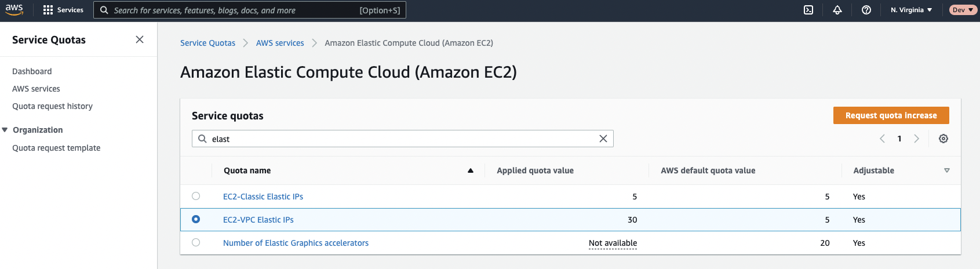Select the EC2-VPC Elastic IPs radio button
Image resolution: width=980 pixels, height=269 pixels.
coord(196,219)
